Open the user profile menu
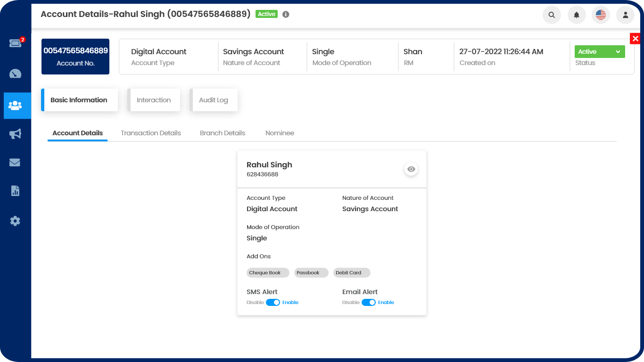 click(x=625, y=15)
